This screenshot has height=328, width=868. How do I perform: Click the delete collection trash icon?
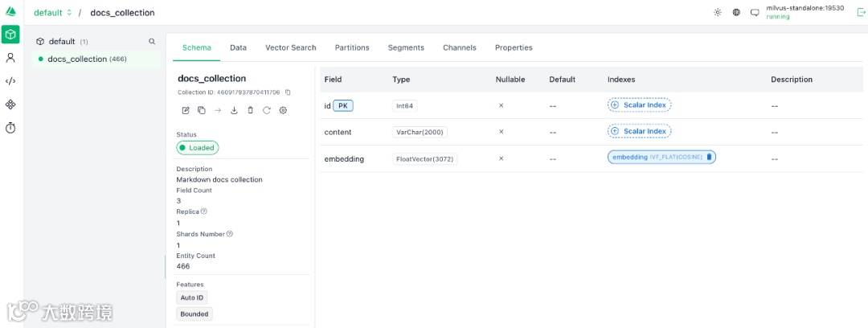[250, 110]
